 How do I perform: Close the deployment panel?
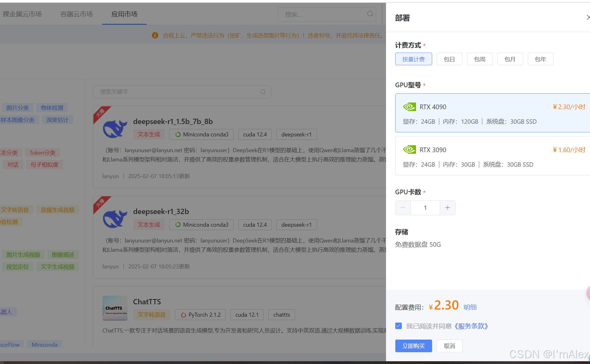(588, 18)
